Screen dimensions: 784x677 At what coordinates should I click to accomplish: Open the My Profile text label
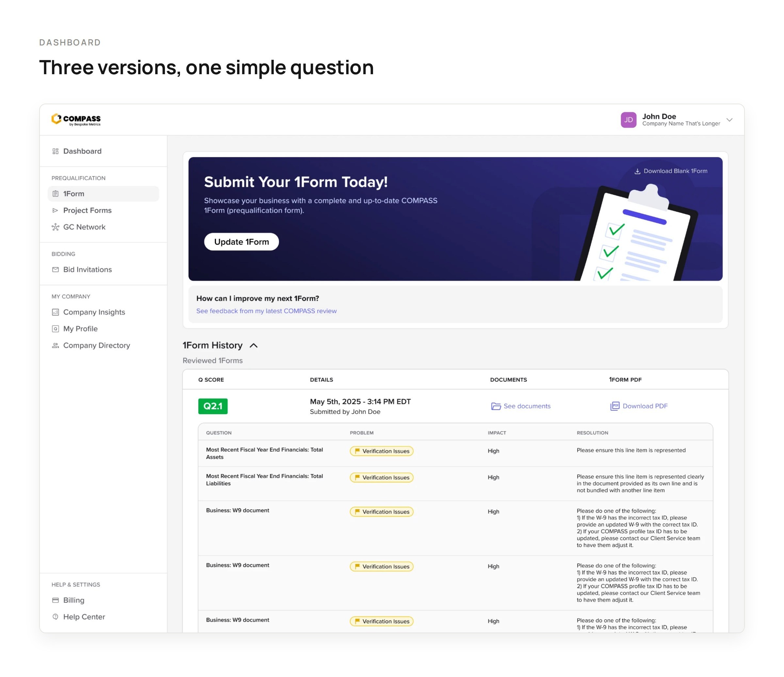[x=81, y=329]
